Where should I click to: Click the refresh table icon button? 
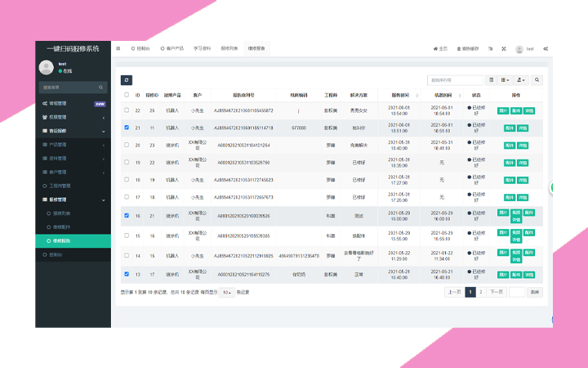pos(127,80)
